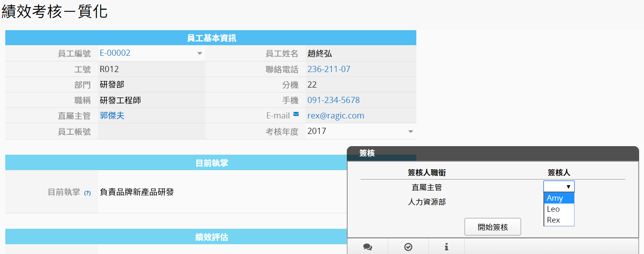Open the comments speech bubble icon

coord(368,247)
